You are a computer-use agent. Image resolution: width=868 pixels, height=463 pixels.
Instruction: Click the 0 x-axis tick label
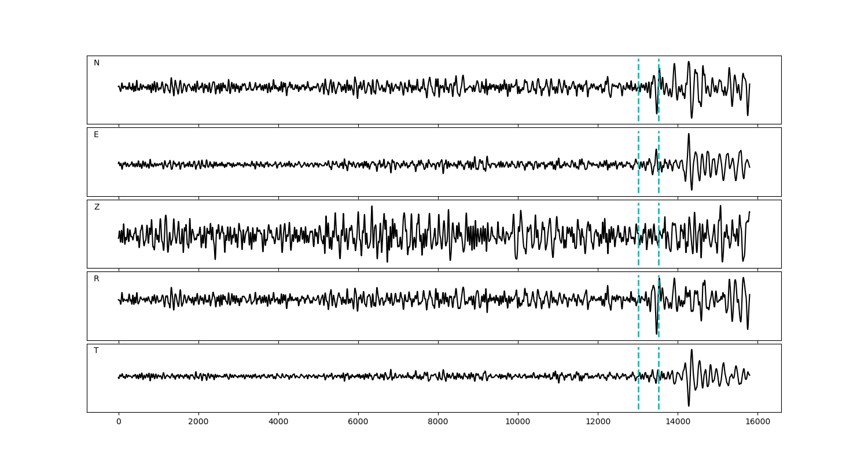119,422
